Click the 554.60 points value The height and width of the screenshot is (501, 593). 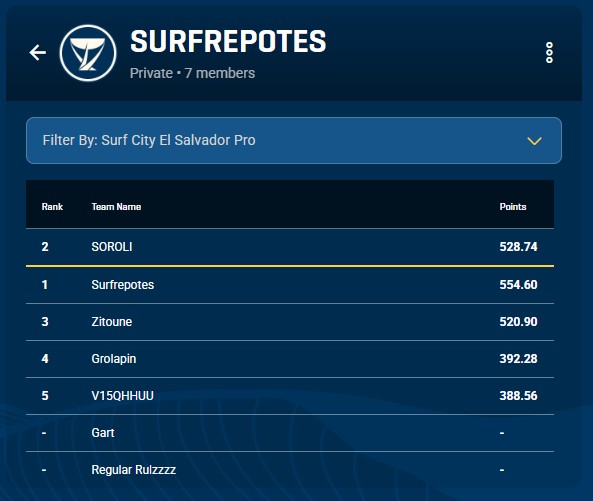(518, 285)
